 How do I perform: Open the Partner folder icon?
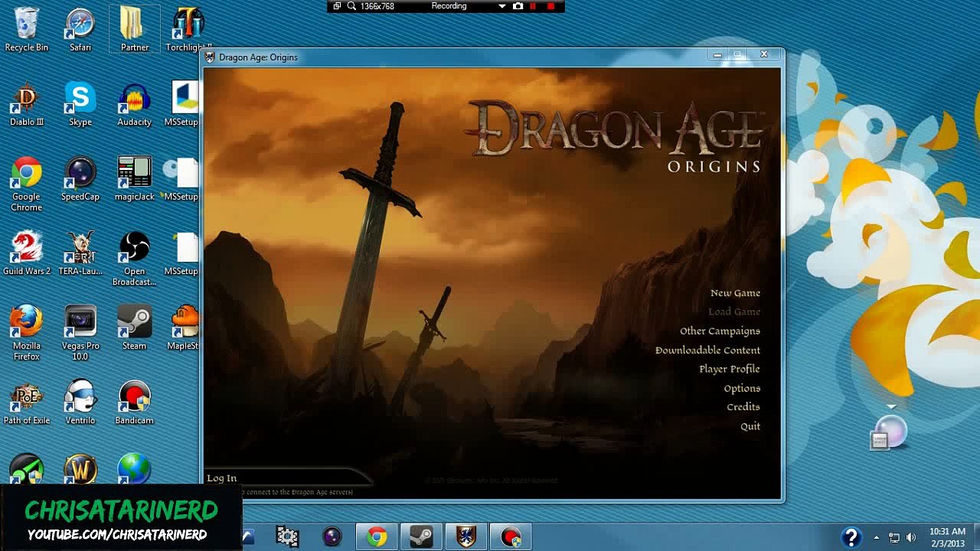point(134,31)
